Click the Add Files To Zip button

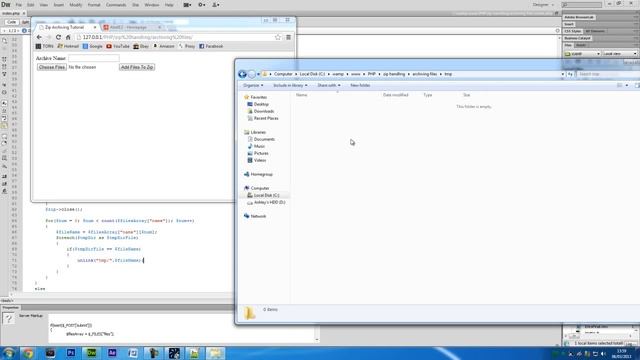point(137,67)
